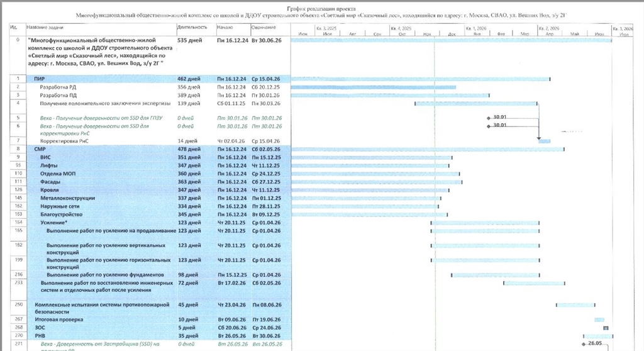Click the 26.05 milestone marker
This screenshot has height=351, width=644.
point(584,344)
